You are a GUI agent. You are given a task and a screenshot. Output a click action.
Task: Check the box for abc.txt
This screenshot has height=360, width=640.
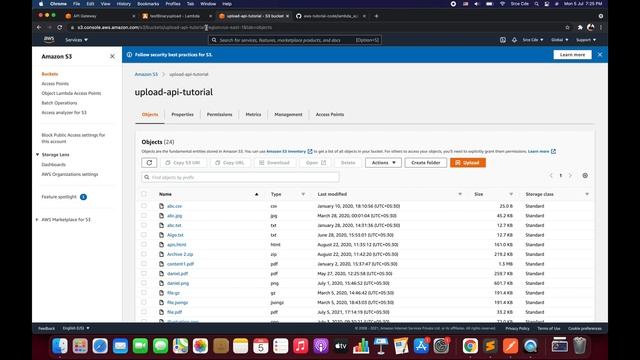(144, 225)
